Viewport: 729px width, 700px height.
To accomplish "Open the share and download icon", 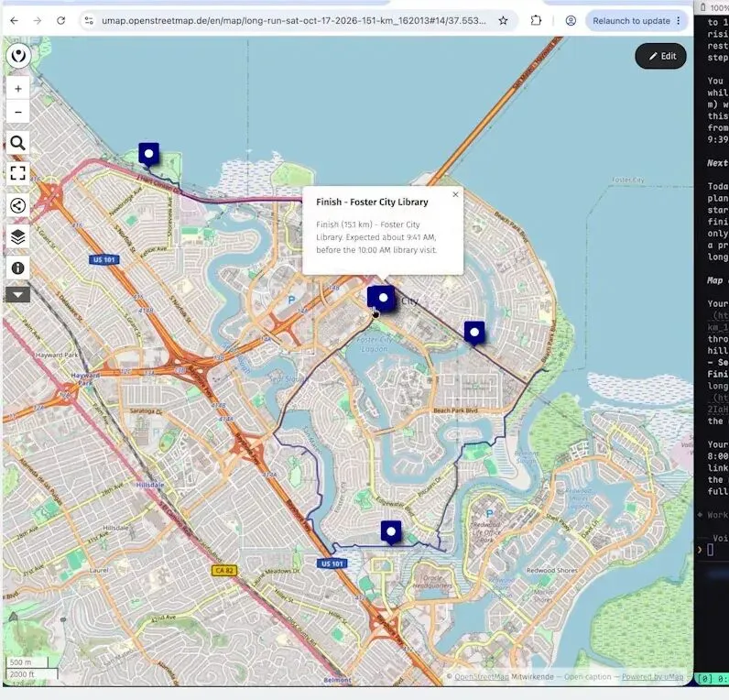I will 18,205.
